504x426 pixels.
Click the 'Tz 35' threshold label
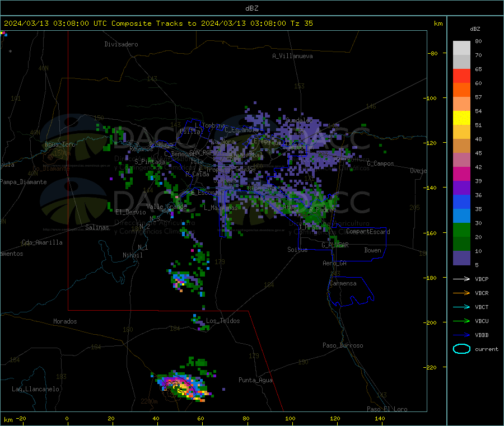click(301, 24)
